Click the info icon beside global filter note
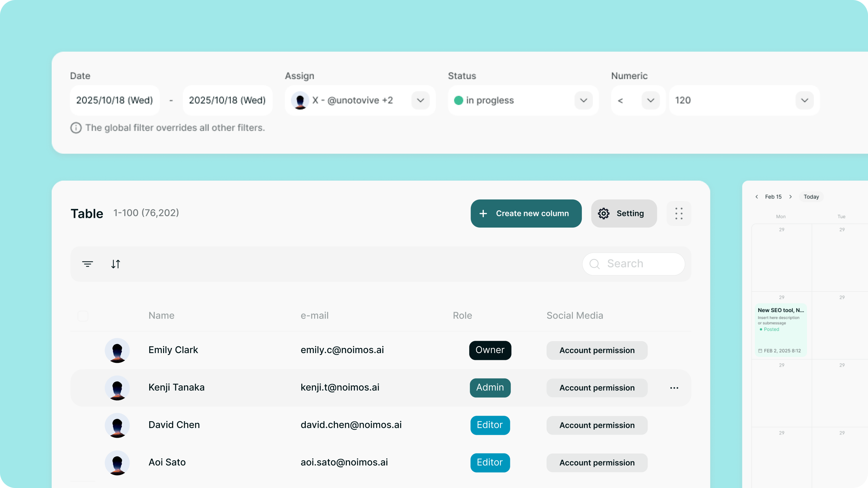Viewport: 868px width, 488px height. [76, 128]
